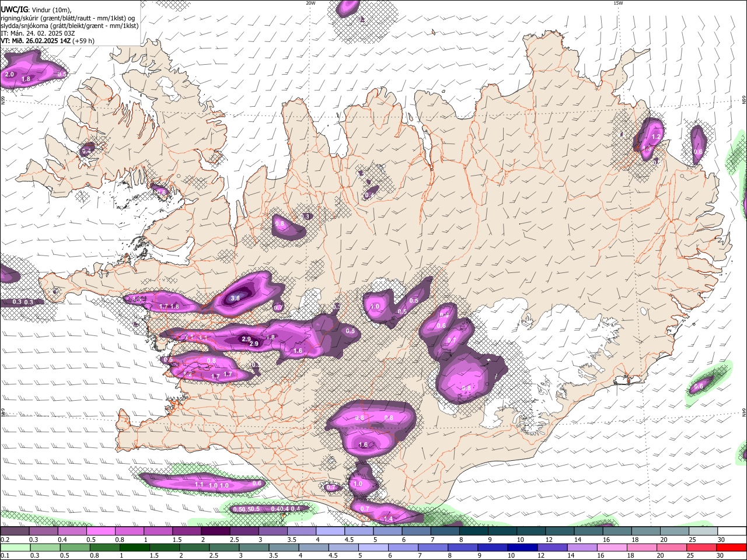Click the 3.8 precipitation value on the map
The width and height of the screenshot is (747, 560).
(235, 298)
